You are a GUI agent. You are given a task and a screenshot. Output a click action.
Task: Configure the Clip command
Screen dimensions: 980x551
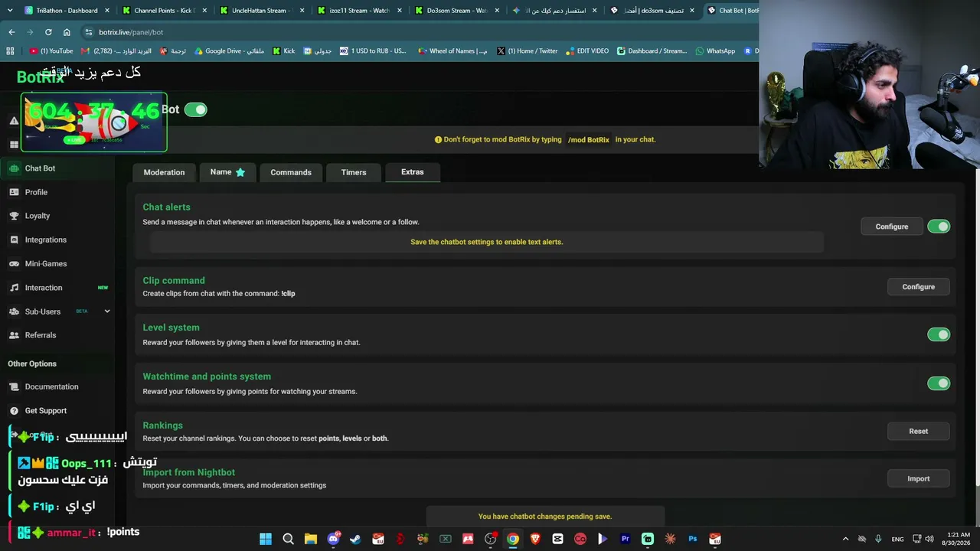coord(919,287)
